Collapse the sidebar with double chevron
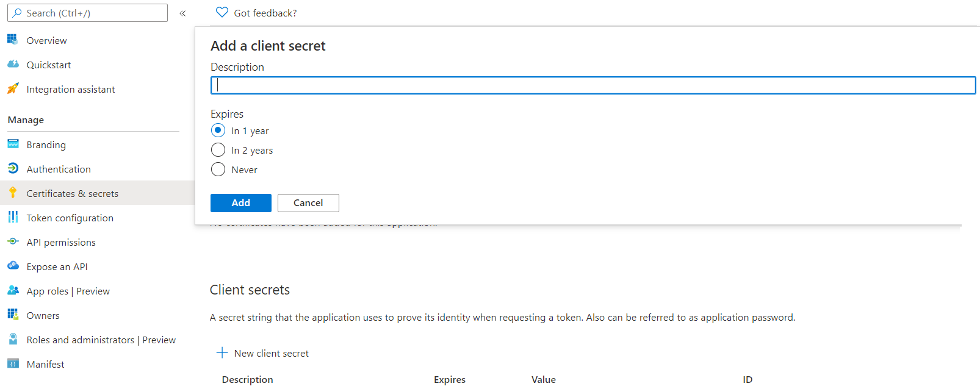 click(182, 13)
